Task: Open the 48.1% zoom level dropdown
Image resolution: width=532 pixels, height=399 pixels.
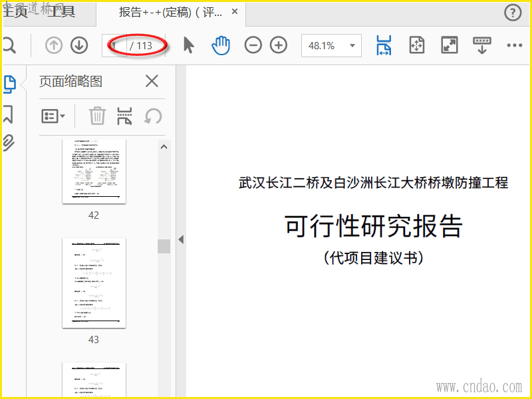Action: tap(331, 45)
